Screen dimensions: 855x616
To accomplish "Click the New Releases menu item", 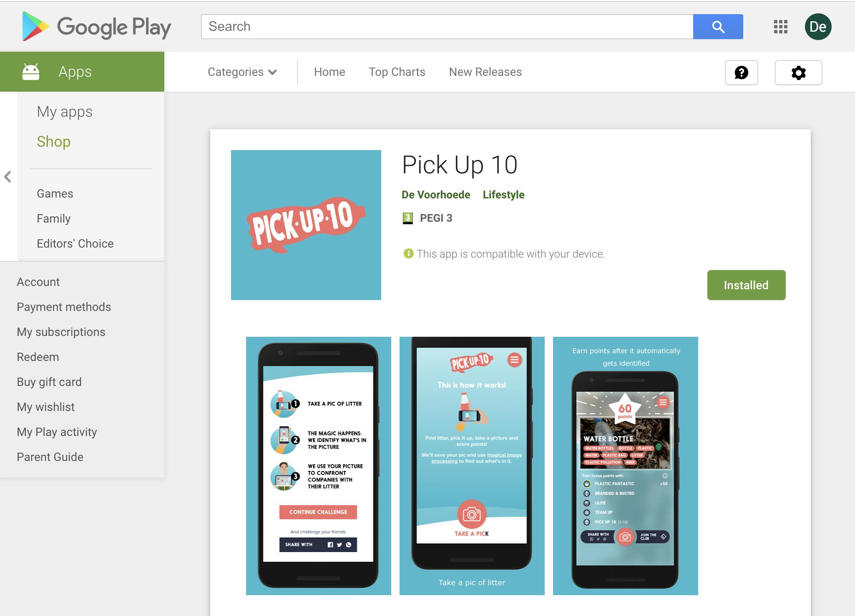I will pos(485,72).
